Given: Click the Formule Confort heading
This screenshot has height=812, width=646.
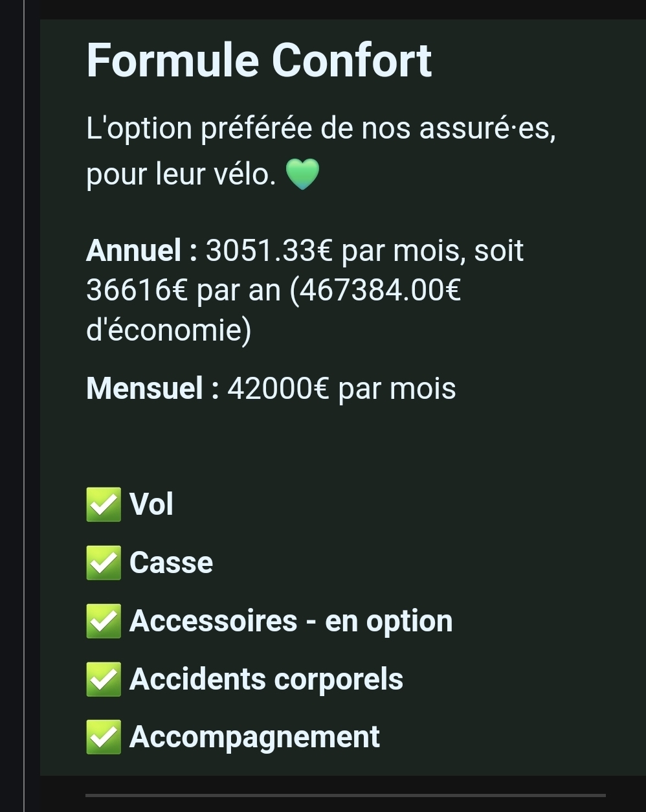Looking at the screenshot, I should [259, 61].
